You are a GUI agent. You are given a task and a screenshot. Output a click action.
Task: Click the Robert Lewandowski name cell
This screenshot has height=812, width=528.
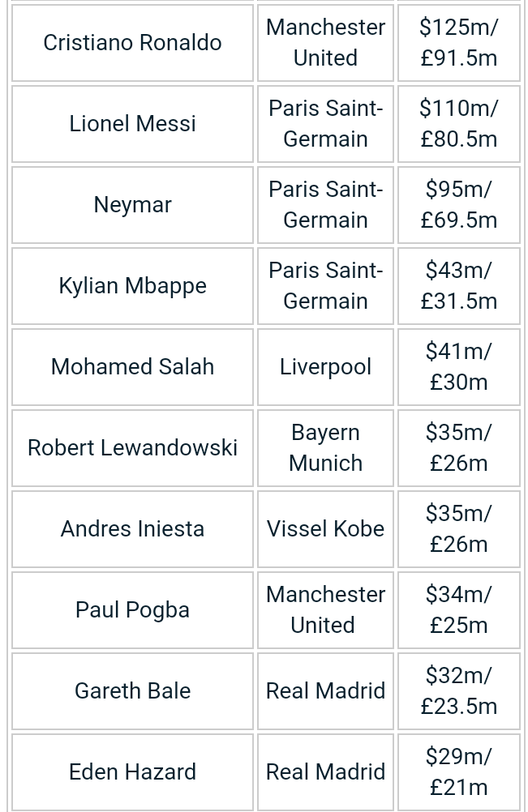[x=133, y=448]
